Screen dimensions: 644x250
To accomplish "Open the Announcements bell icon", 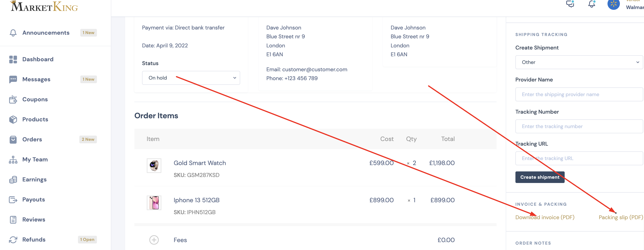I will [13, 33].
